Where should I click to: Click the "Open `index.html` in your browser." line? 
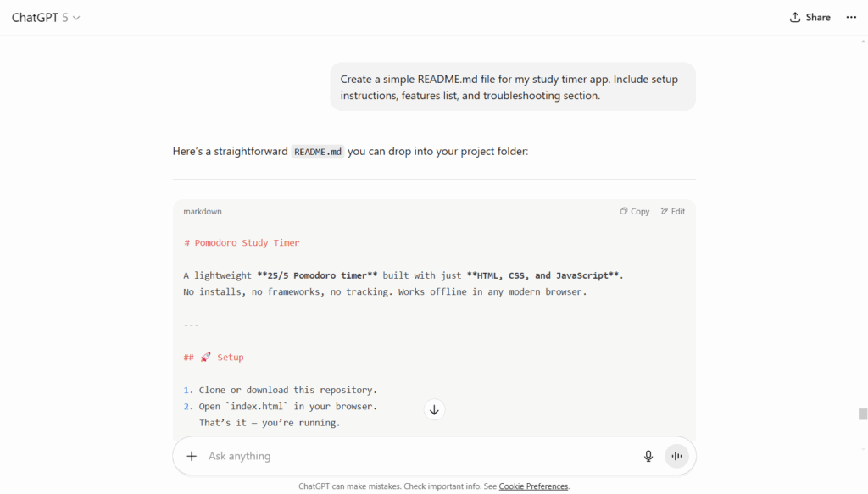click(280, 407)
